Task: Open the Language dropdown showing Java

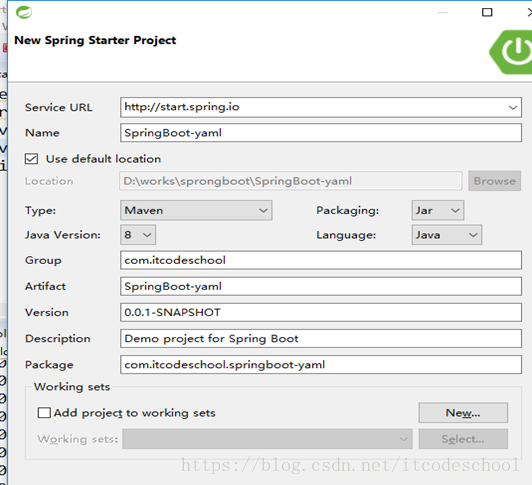Action: coord(446,235)
